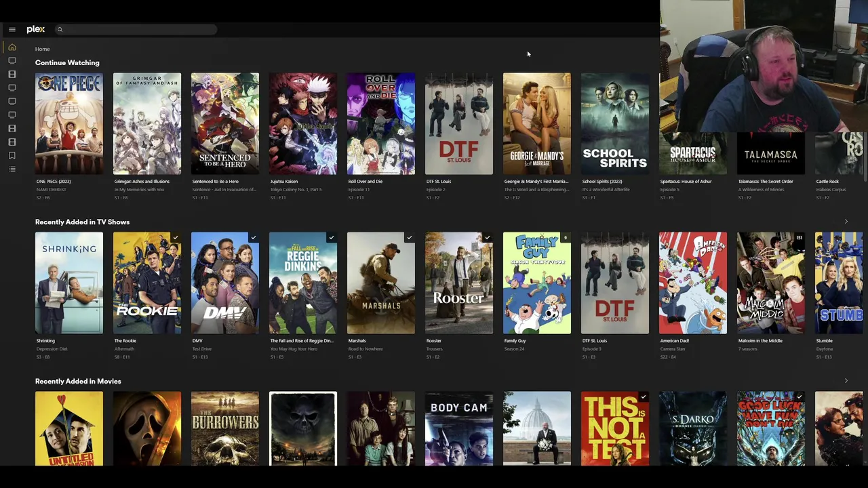Screen dimensions: 868x488
Task: Select the Home icon in the sidebar
Action: pyautogui.click(x=12, y=47)
